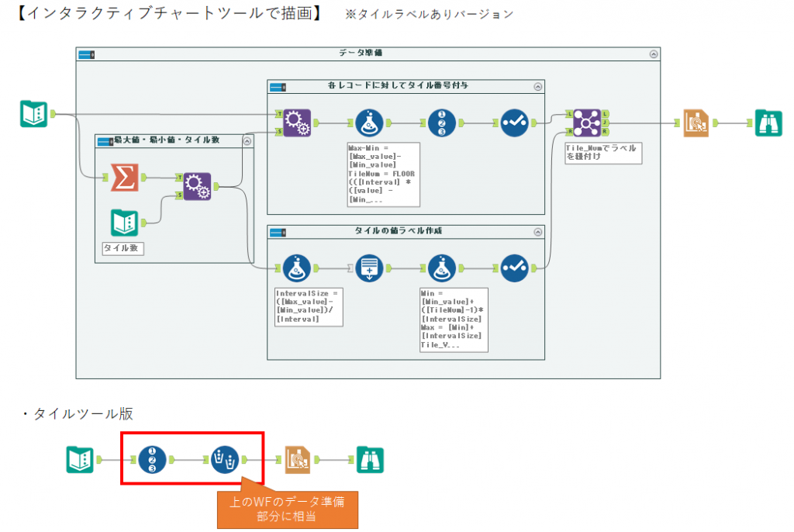Select the Record ID tool in the bottom workflow
Viewport: 794px width, 532px height.
(x=151, y=459)
